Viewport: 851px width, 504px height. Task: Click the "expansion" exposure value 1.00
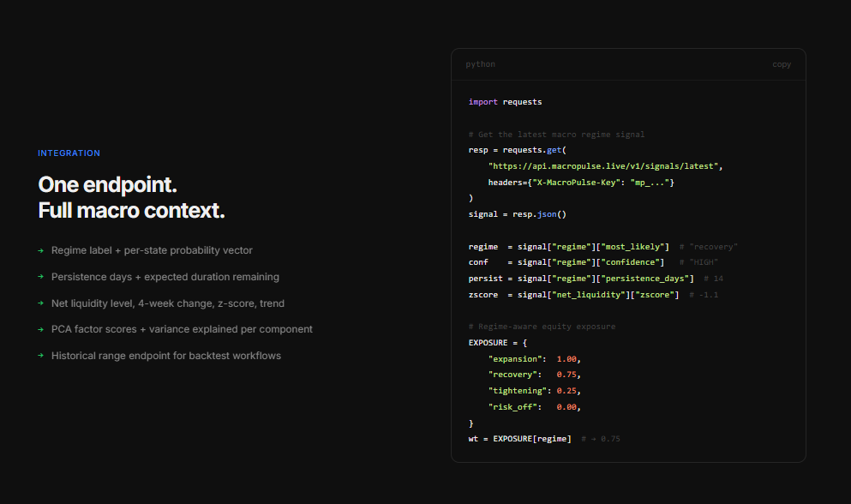566,359
